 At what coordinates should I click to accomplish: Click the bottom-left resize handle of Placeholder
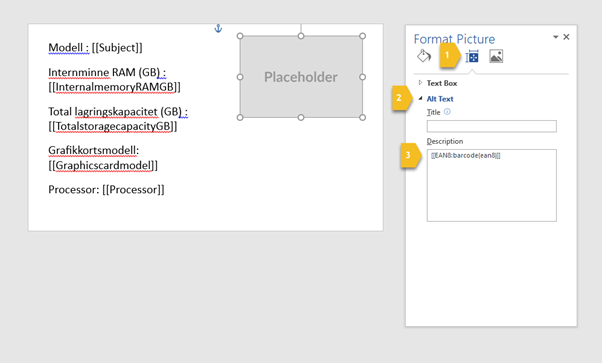[240, 118]
